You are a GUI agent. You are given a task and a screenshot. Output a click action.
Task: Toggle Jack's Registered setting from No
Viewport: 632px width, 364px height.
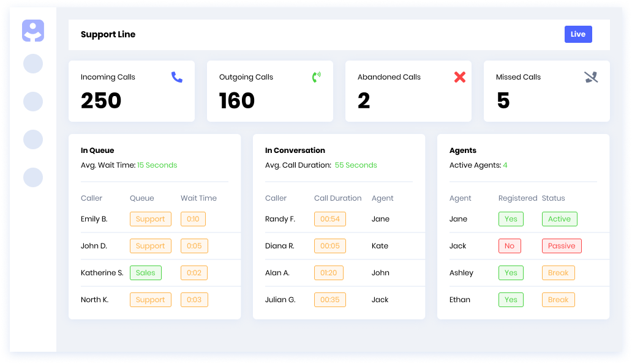(x=510, y=245)
